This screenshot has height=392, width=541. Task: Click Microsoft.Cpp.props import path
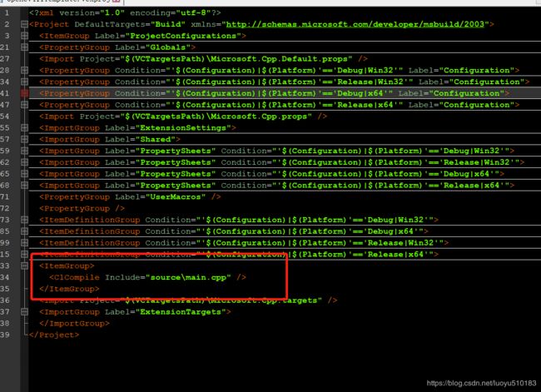216,117
